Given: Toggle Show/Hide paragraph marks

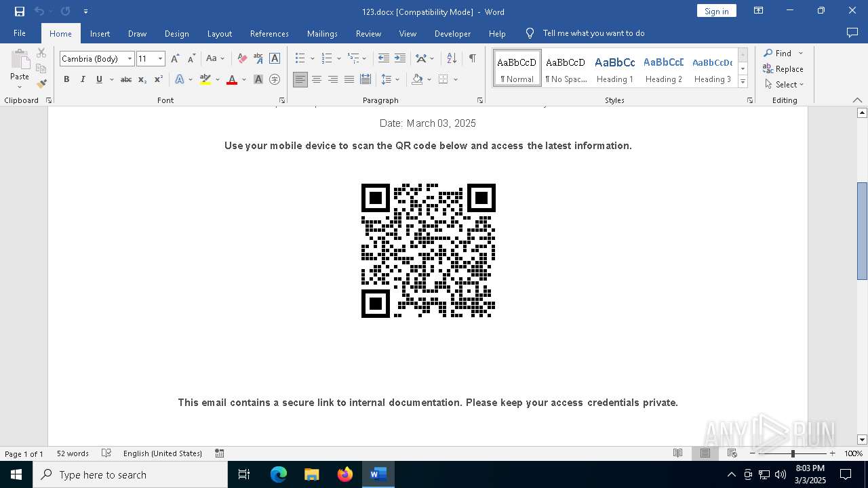Looking at the screenshot, I should tap(472, 59).
